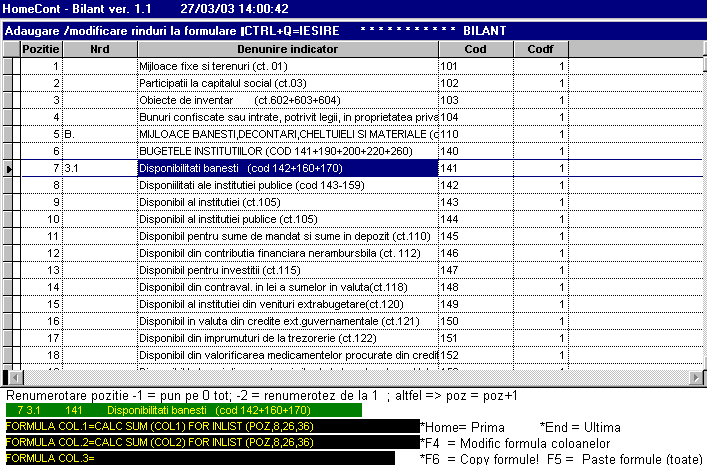
Task: Select 'Disponibil al institutiei din venituri extrabugetare' cell
Action: [288, 304]
